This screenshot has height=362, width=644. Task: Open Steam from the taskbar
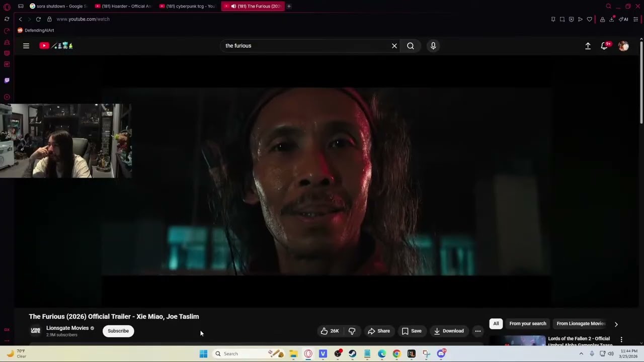[x=352, y=353]
